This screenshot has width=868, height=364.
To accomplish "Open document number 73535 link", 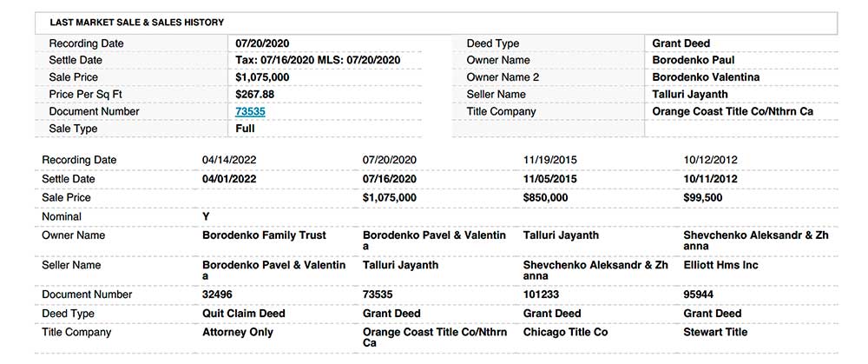I will point(250,111).
